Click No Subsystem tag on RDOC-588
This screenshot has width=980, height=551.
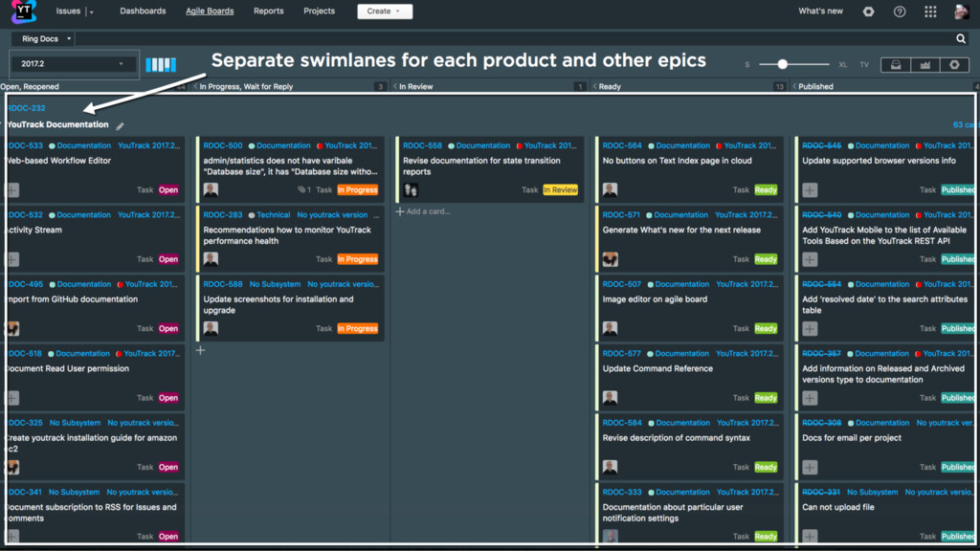coord(275,284)
